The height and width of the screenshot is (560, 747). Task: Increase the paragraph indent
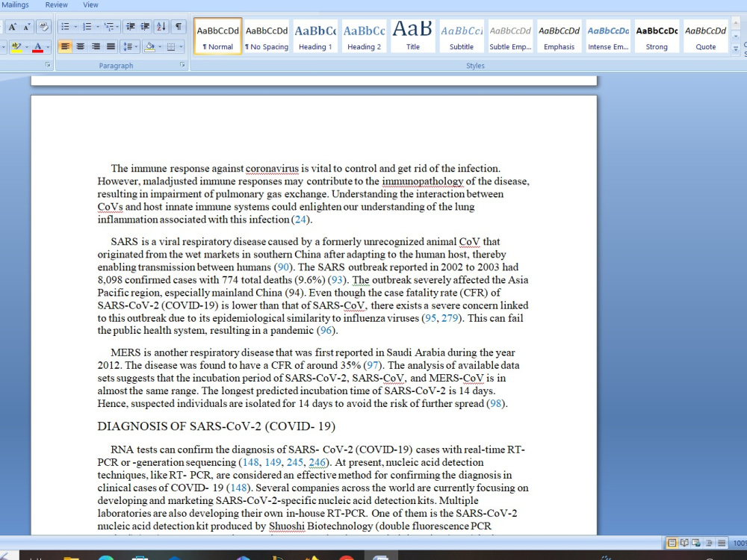click(x=146, y=27)
